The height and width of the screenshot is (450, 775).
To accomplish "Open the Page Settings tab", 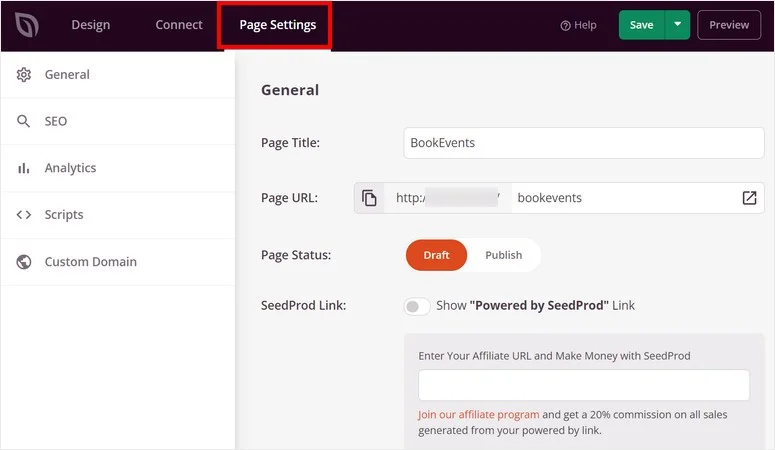I will [x=278, y=25].
